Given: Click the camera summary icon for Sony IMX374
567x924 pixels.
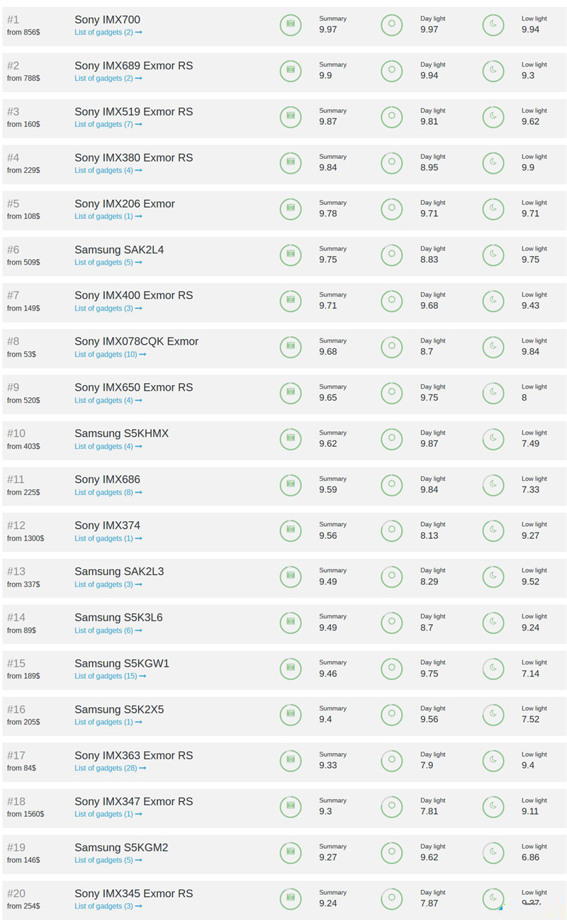Looking at the screenshot, I should [290, 530].
